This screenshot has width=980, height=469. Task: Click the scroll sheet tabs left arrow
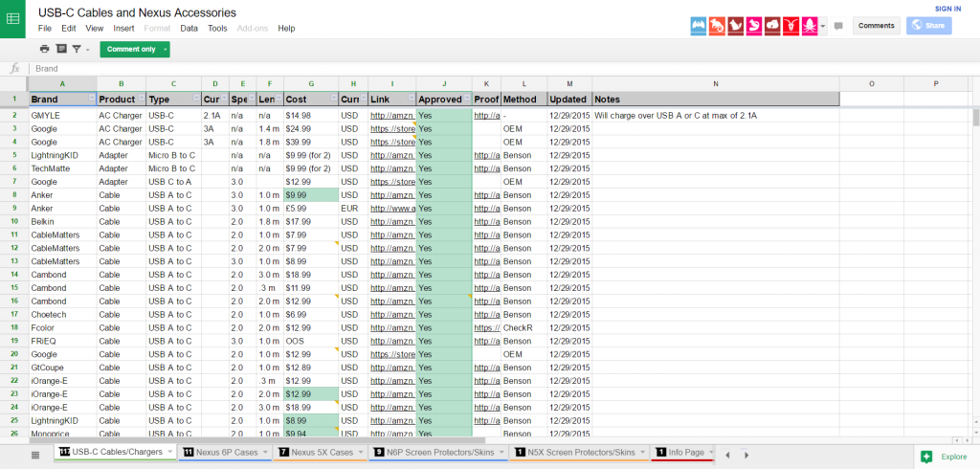pyautogui.click(x=727, y=456)
